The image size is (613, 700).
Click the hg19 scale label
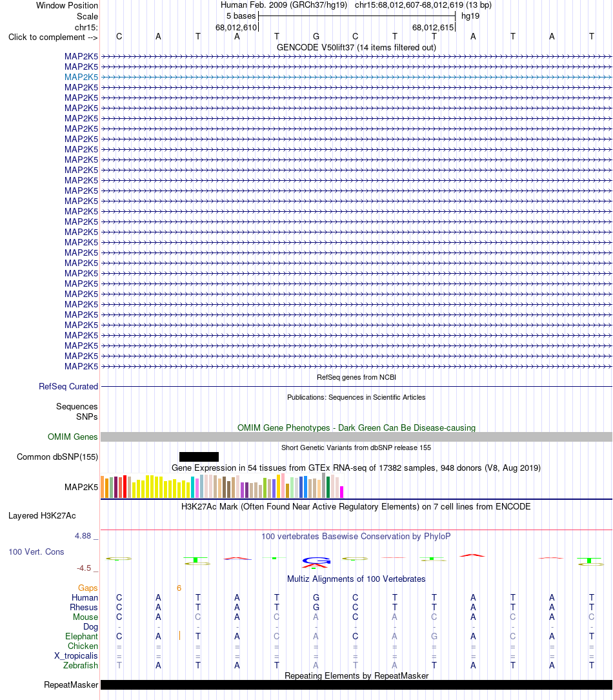click(x=470, y=16)
